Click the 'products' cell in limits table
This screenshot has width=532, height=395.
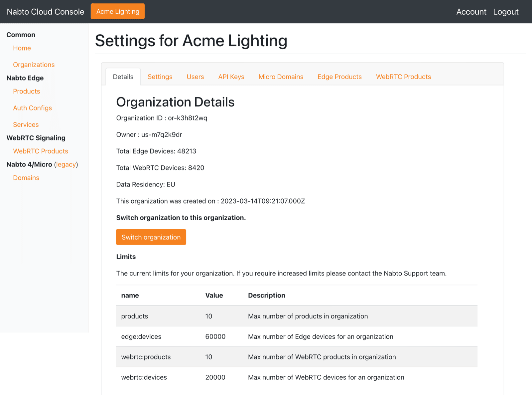[135, 316]
